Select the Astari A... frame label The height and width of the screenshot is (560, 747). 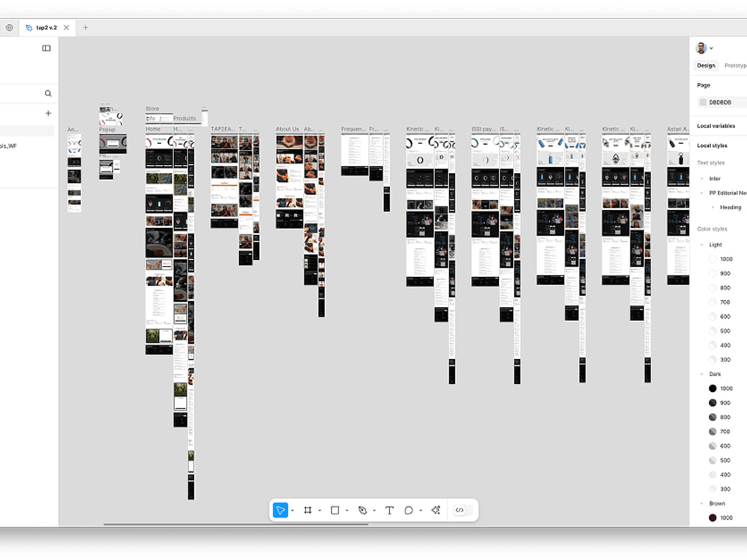678,129
